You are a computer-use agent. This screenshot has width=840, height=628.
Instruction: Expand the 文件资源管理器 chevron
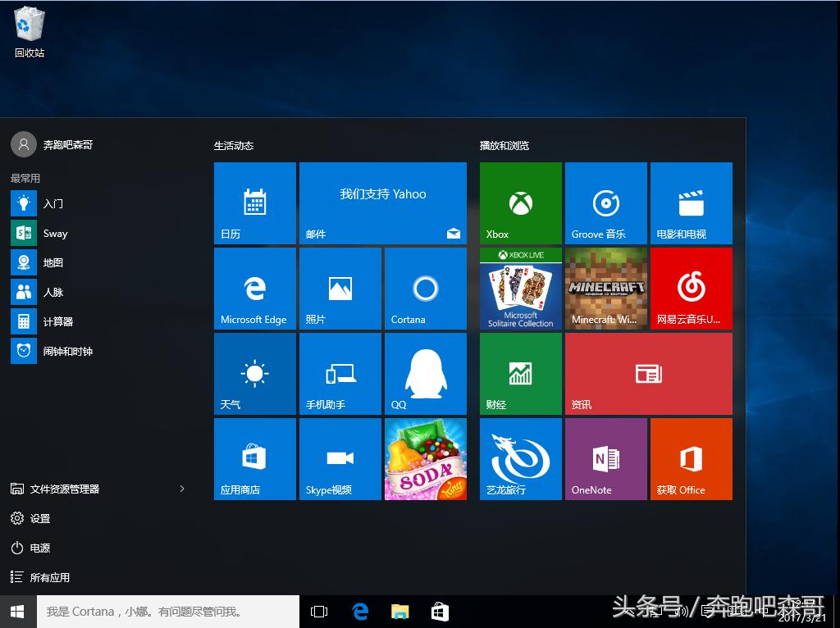pos(182,488)
